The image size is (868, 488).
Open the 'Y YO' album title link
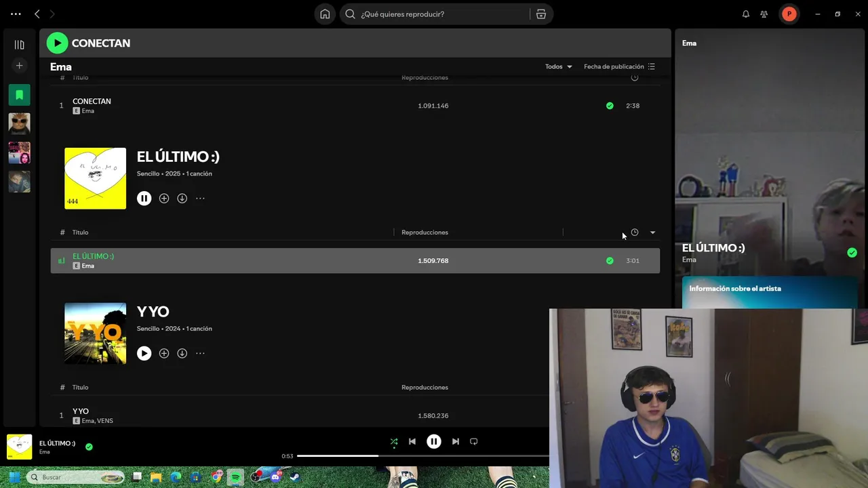coord(153,312)
